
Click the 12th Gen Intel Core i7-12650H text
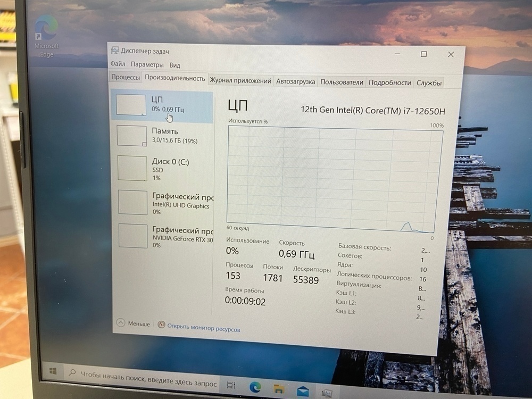tap(373, 110)
